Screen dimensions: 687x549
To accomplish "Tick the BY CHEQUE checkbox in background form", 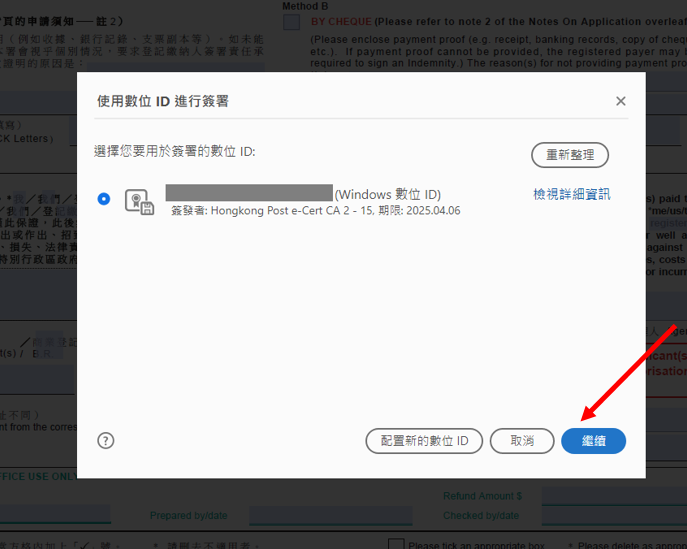I will 291,22.
